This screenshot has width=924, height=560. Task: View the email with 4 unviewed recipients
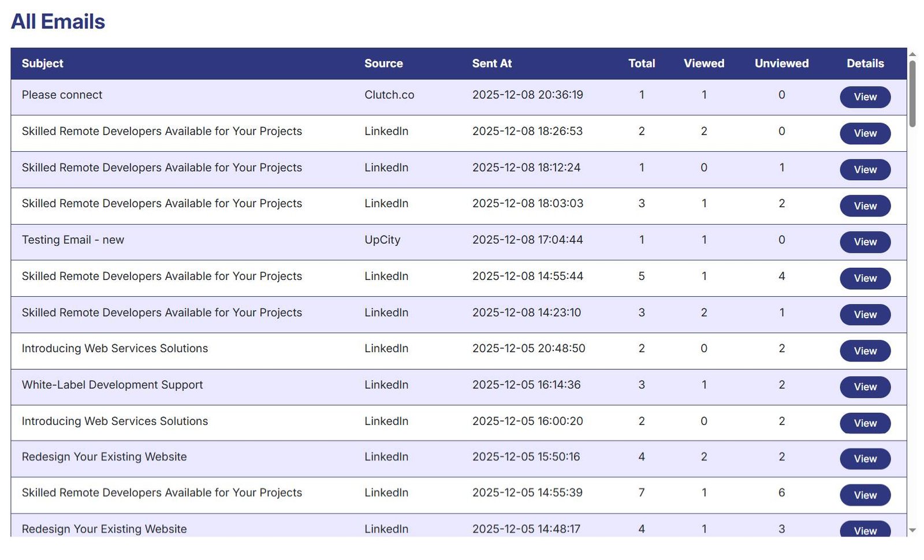pos(865,278)
